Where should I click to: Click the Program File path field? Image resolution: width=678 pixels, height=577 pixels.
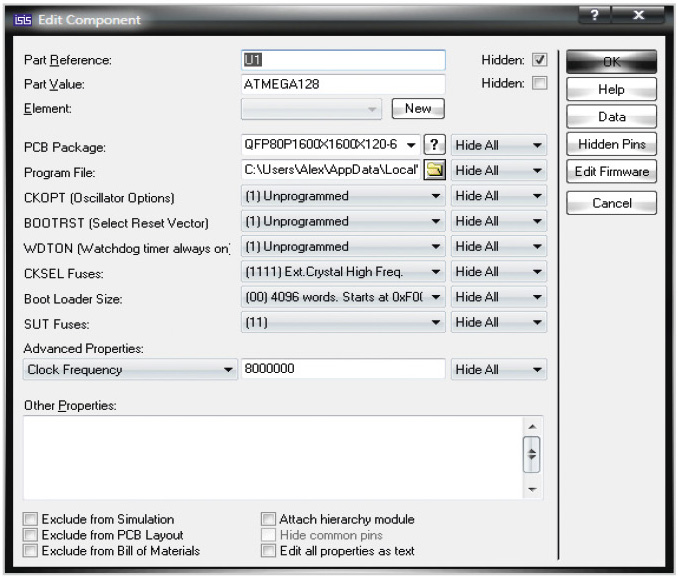coord(332,170)
